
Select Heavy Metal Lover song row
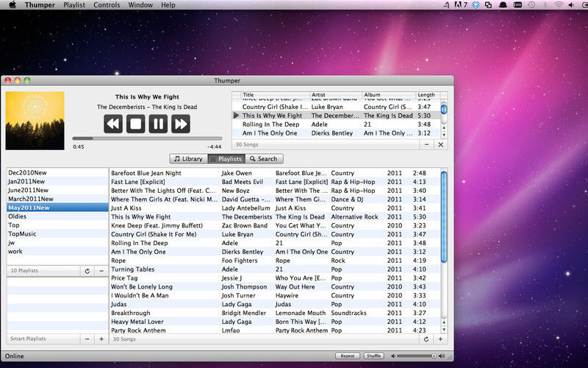coord(274,322)
